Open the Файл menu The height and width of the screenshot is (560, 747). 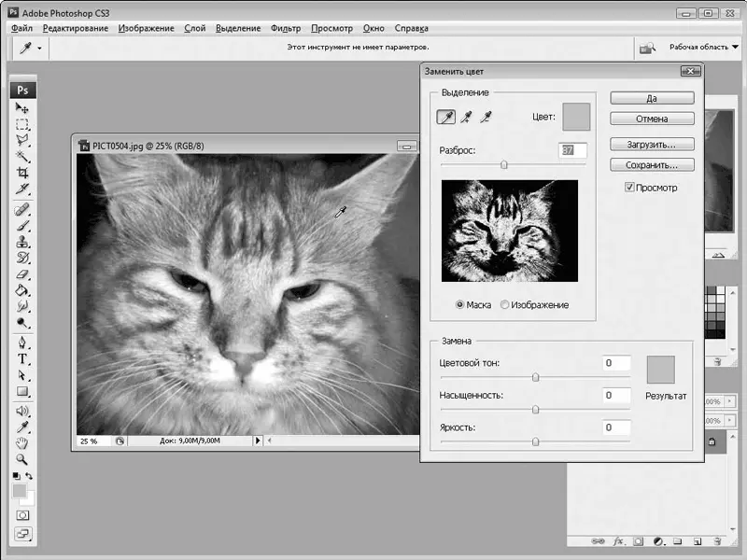[21, 28]
